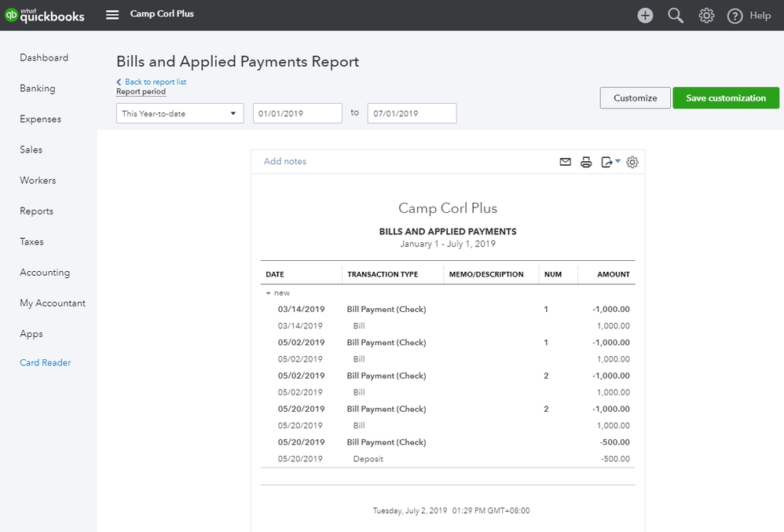Click AMOUNT column header
The image size is (784, 532).
614,274
